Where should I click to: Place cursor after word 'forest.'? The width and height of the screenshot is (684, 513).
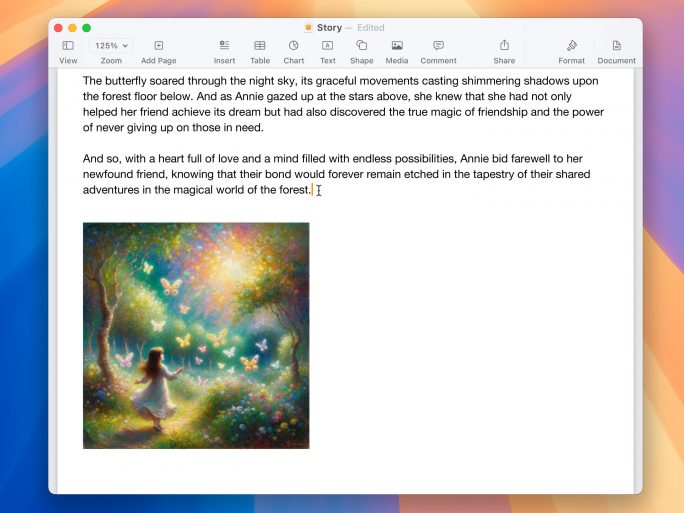click(311, 190)
